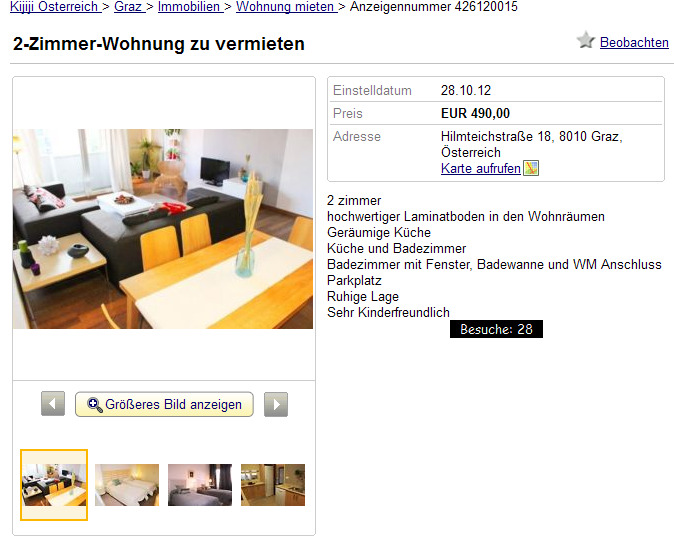Viewport: 674px width, 546px height.
Task: Select the kitchen thumbnail
Action: pos(273,485)
